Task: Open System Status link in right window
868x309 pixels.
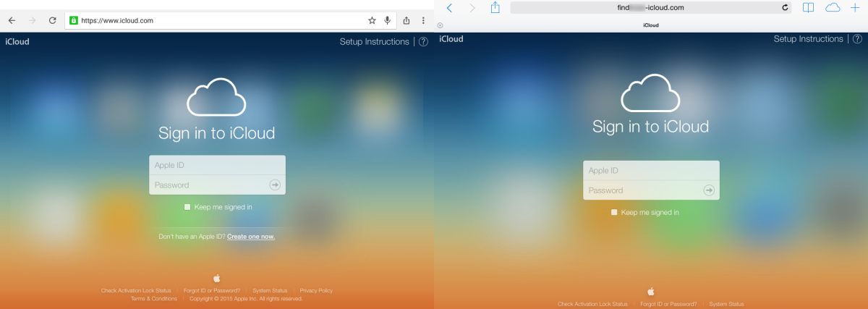Action: coord(726,304)
